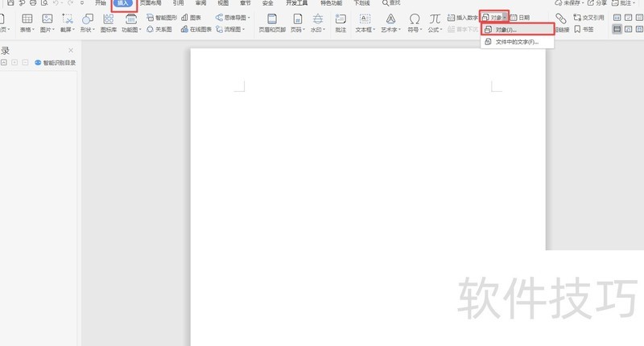This screenshot has width=644, height=346.
Task: Click the 批注 comment icon in ribbon
Action: [341, 19]
